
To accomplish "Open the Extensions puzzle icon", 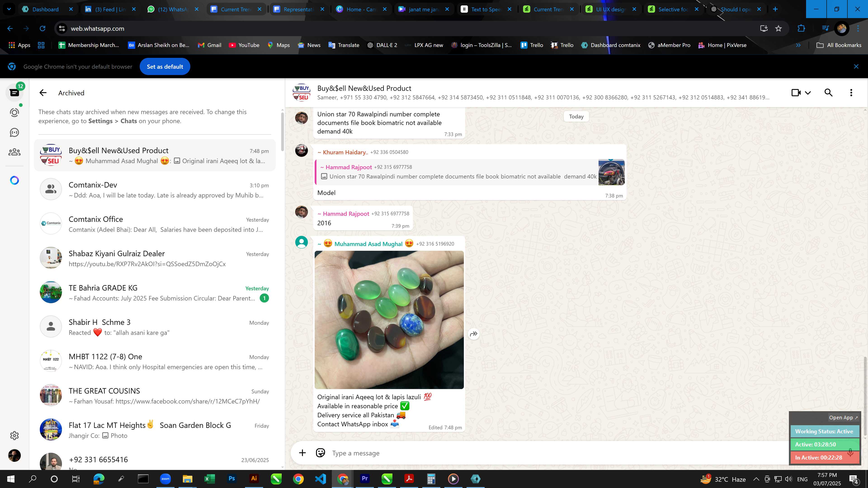I will click(x=801, y=29).
